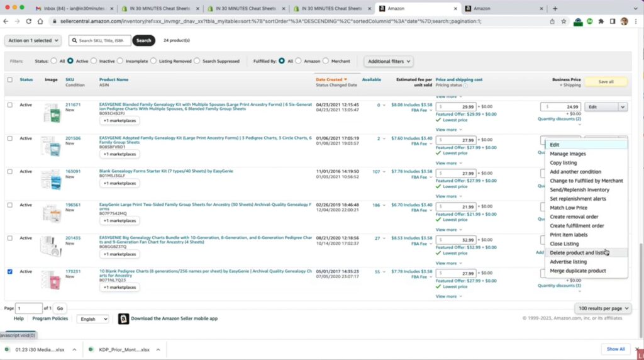
Task: Select the Inactive status radio button
Action: click(x=94, y=61)
